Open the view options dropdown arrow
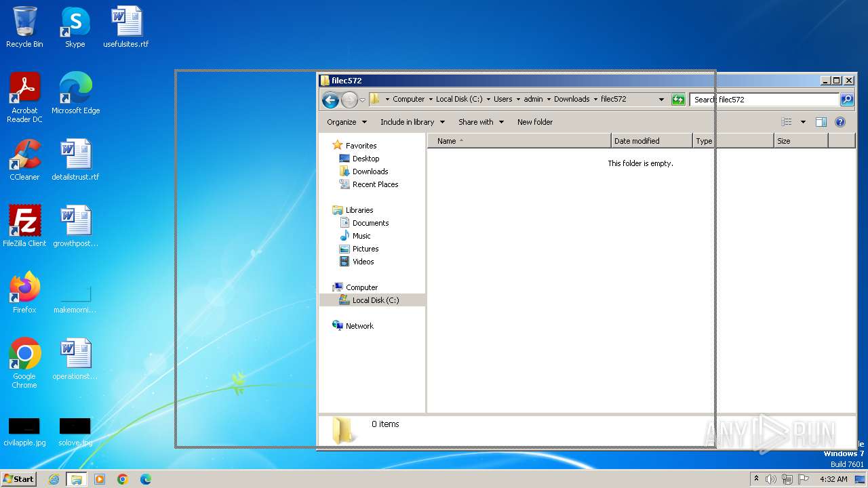Viewport: 868px width, 488px height. click(x=803, y=122)
